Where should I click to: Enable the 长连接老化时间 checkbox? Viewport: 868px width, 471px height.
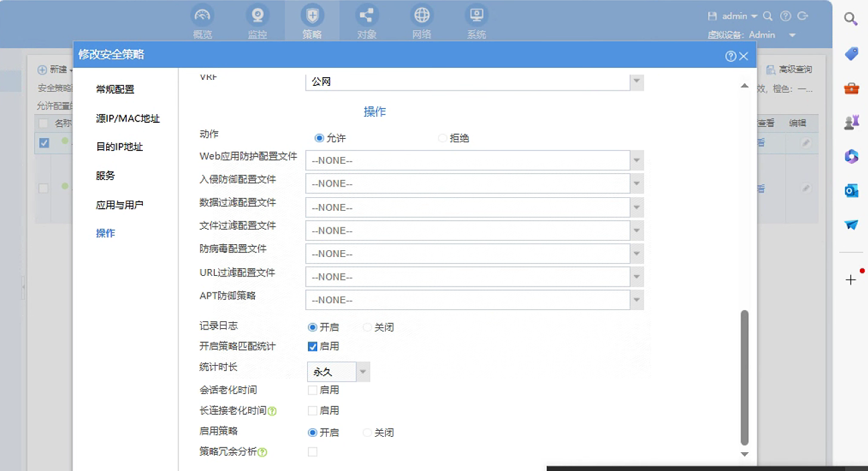point(312,410)
